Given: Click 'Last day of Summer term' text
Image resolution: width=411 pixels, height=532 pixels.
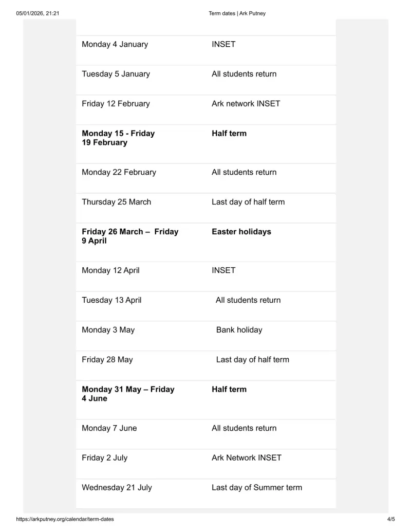Looking at the screenshot, I should tap(257, 488).
